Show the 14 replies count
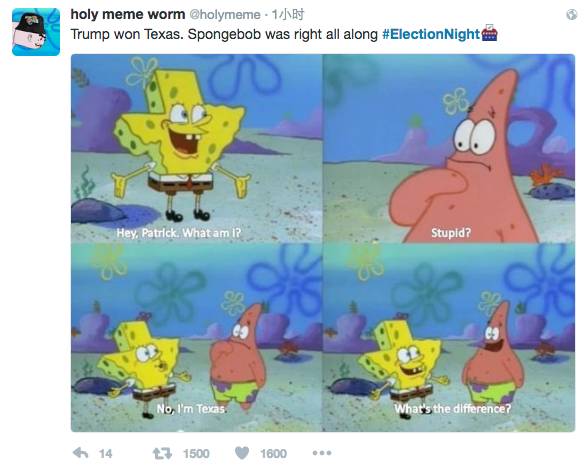The image size is (585, 466). pos(106,454)
